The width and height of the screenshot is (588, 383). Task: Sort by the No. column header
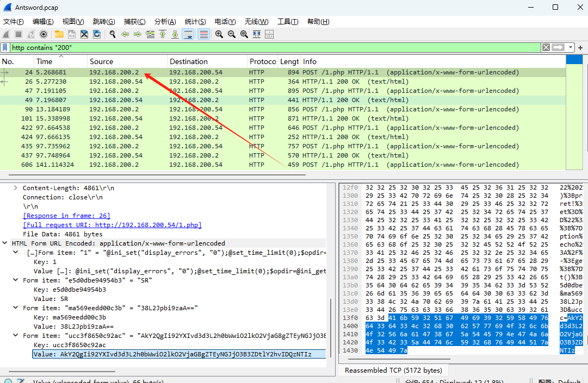(x=16, y=61)
